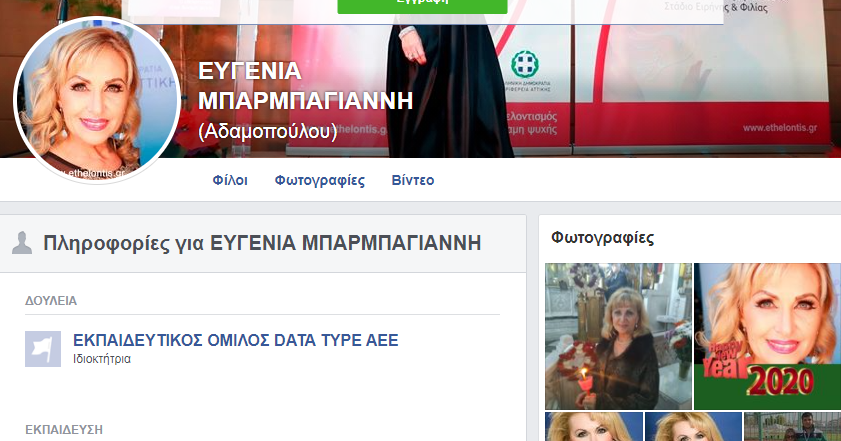
Task: Click the Φωτογραφίες section heading
Action: 602,238
